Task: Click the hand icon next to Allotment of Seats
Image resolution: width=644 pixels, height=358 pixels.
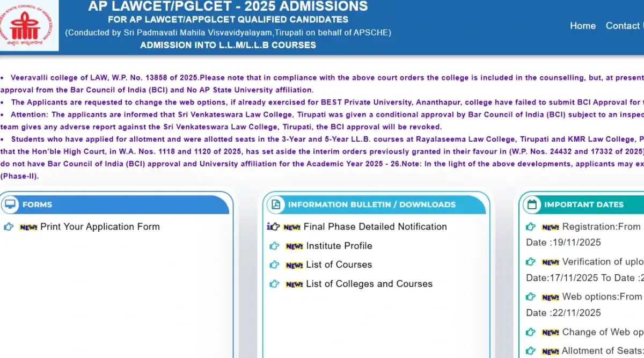Action: coord(531,351)
